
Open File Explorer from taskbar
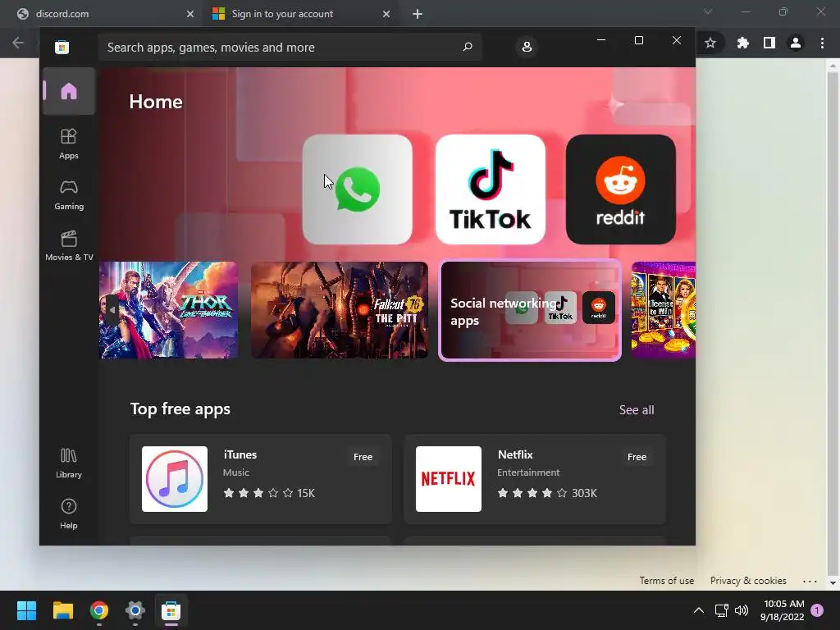tap(62, 610)
